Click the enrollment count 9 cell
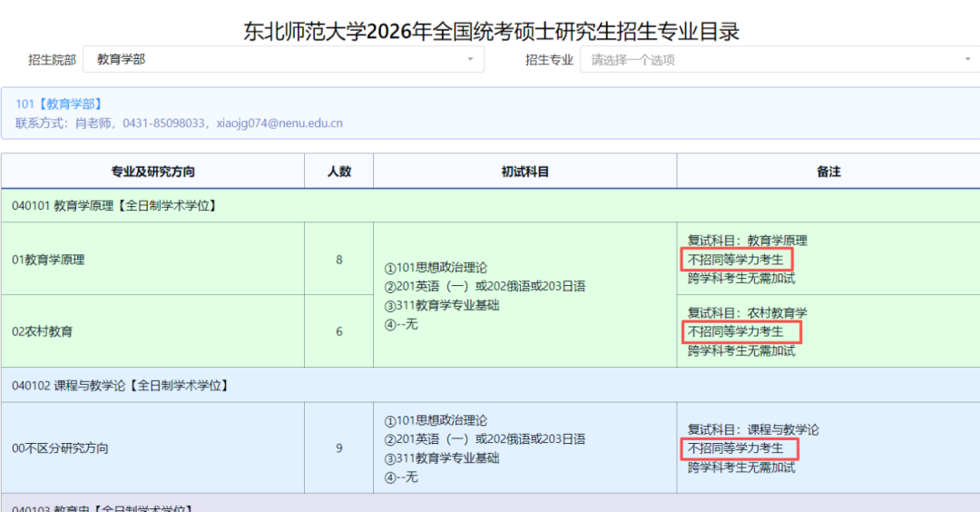 coord(338,448)
